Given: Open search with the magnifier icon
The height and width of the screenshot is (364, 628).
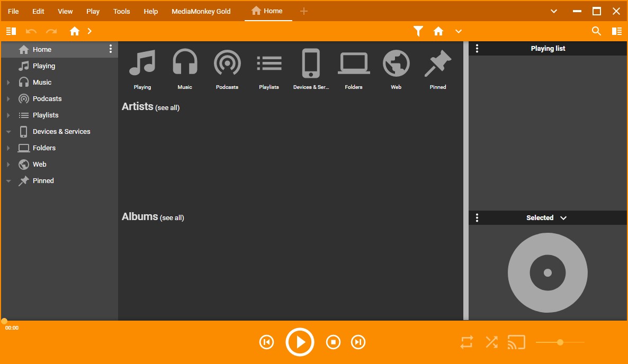Looking at the screenshot, I should pos(596,31).
